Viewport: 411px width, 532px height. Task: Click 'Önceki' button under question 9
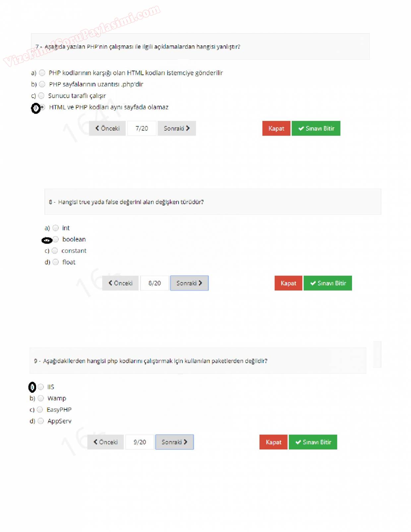106,442
